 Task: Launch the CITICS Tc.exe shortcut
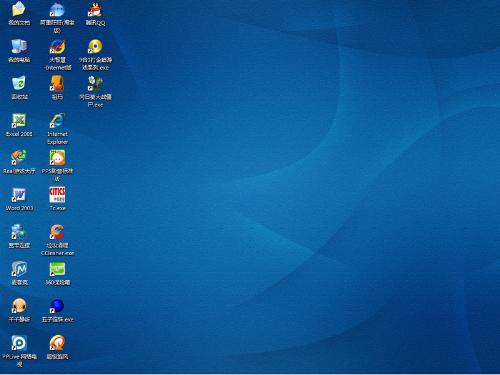(57, 195)
